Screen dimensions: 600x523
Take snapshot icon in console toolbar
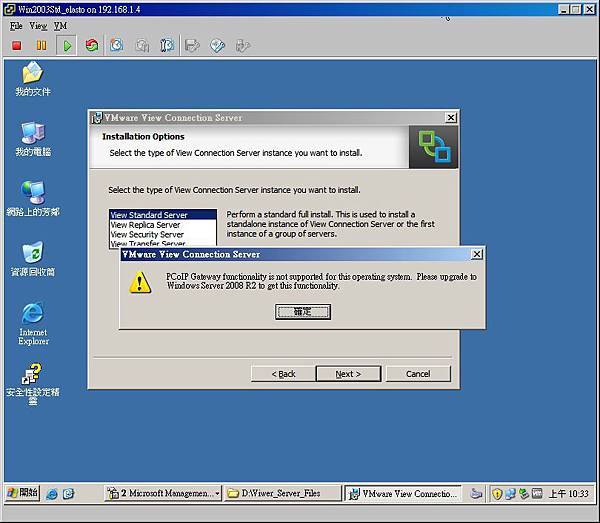pyautogui.click(x=116, y=46)
